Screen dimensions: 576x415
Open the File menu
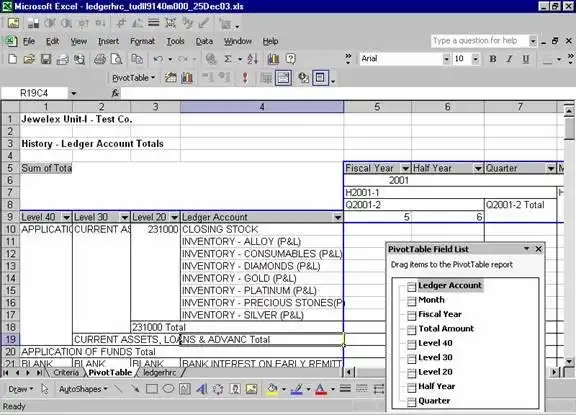[29, 42]
